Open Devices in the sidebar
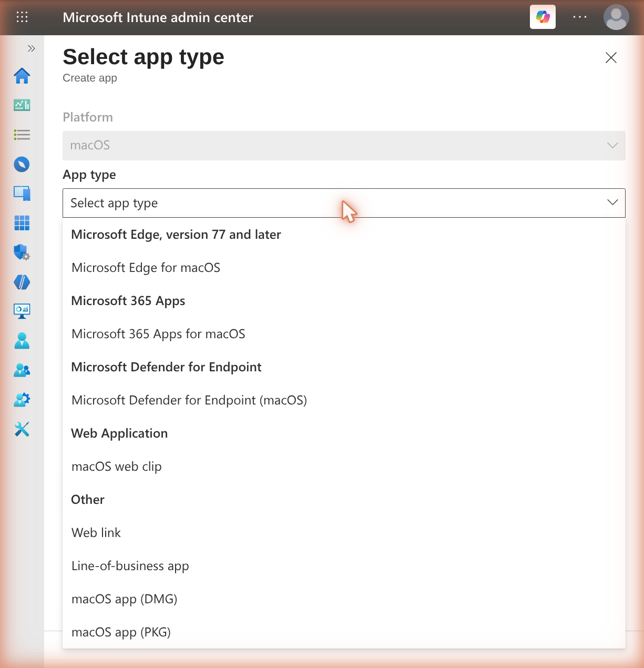This screenshot has height=668, width=644. coord(22,194)
